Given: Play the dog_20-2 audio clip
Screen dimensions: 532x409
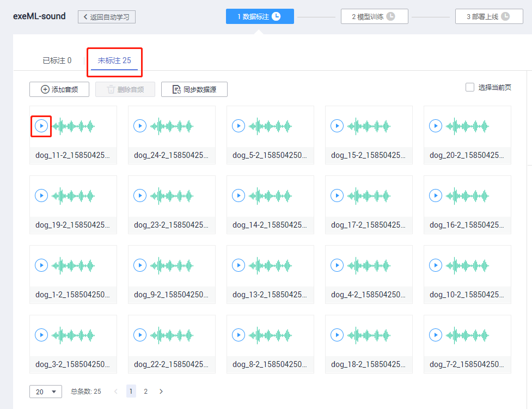Looking at the screenshot, I should 436,126.
